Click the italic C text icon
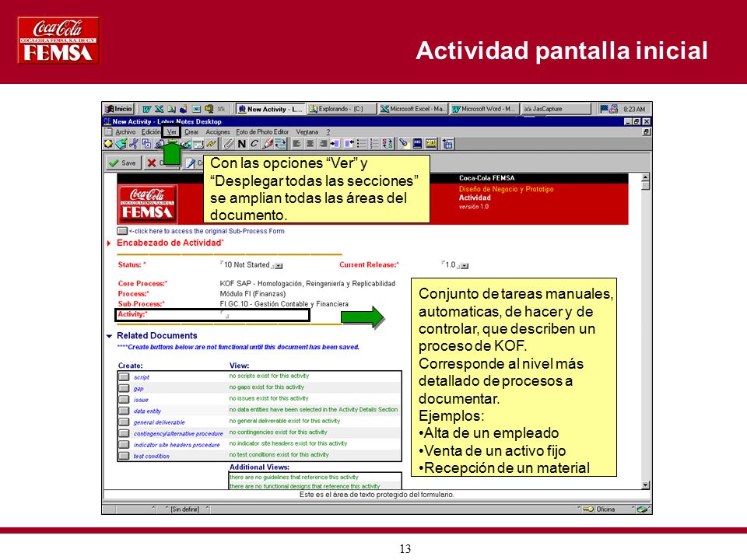This screenshot has width=747, height=560. point(254,144)
